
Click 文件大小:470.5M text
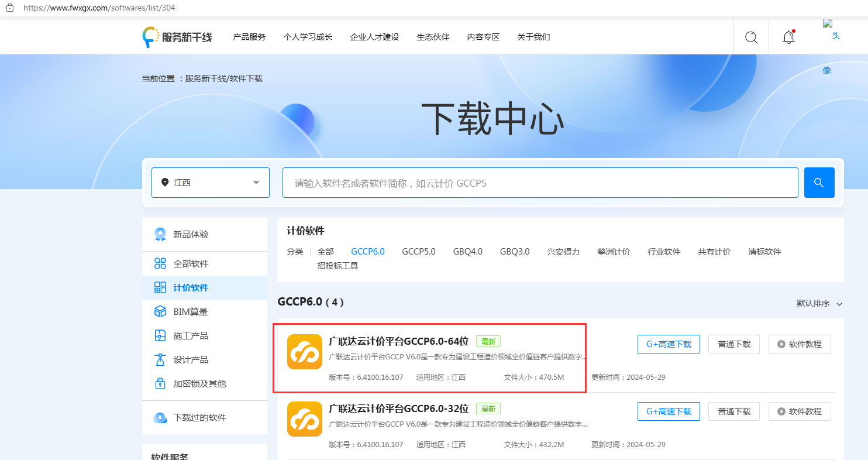pyautogui.click(x=533, y=377)
